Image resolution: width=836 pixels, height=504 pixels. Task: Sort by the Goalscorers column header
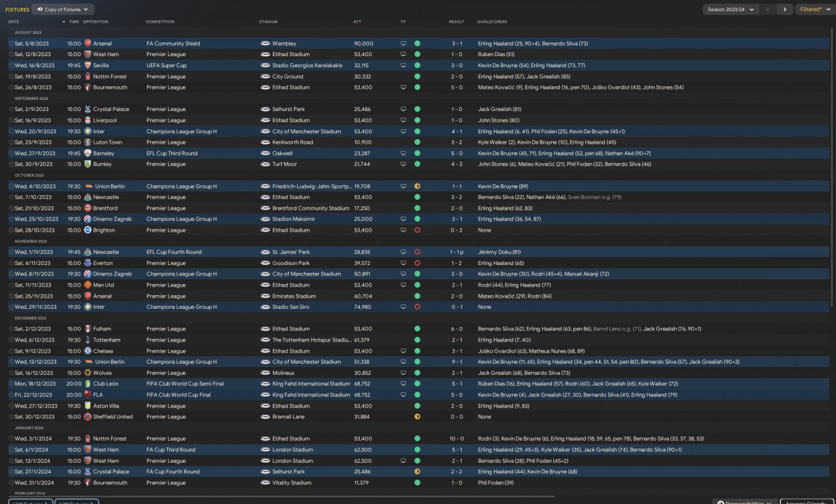click(492, 22)
